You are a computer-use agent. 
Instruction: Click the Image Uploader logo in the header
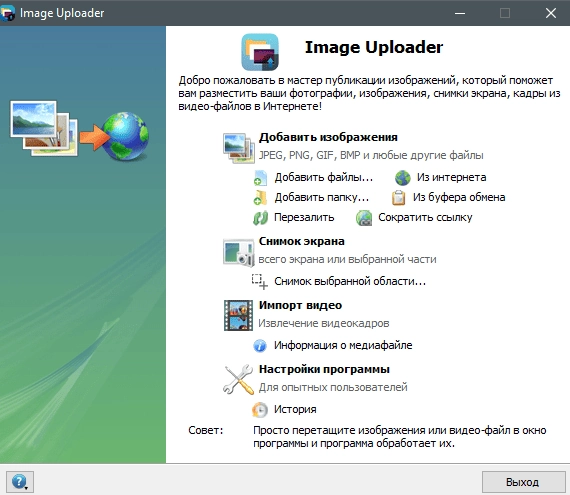[260, 52]
